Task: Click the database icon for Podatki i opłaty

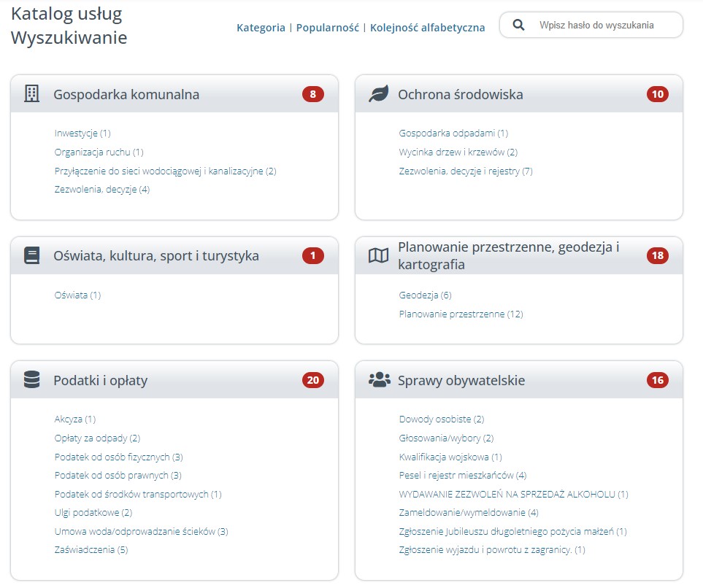Action: (x=31, y=379)
